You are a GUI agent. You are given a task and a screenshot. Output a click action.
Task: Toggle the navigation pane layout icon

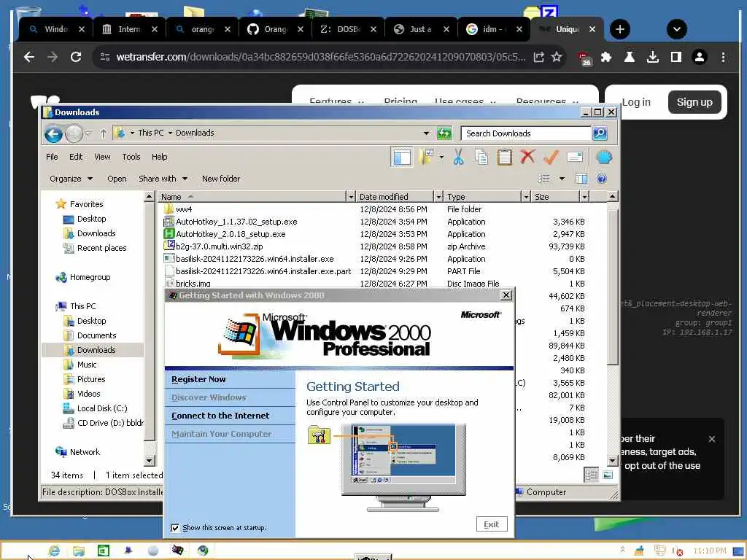402,157
